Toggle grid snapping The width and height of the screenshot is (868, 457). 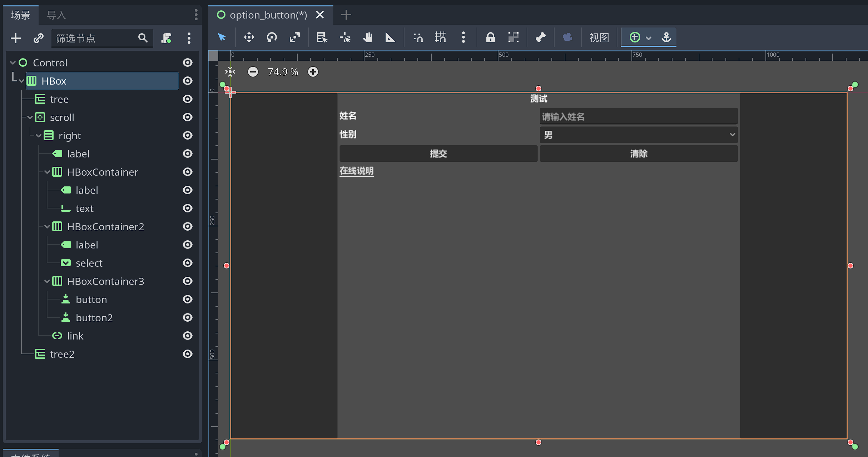pyautogui.click(x=440, y=37)
